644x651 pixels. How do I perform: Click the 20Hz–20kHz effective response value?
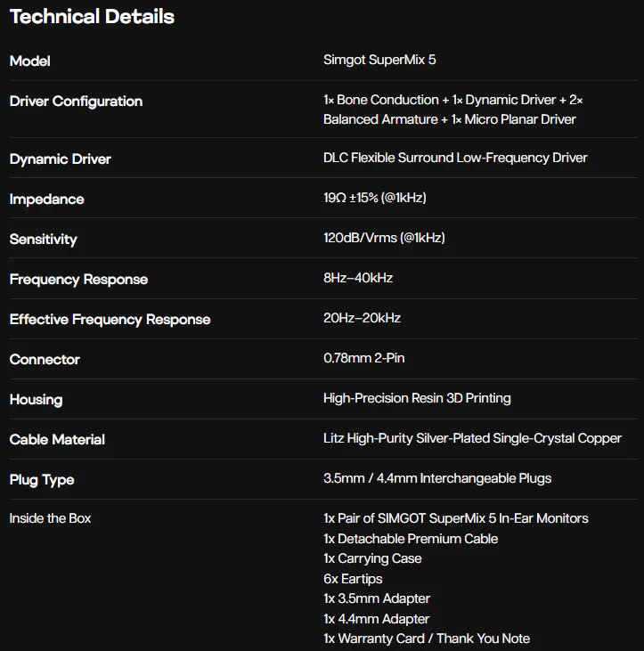[362, 318]
